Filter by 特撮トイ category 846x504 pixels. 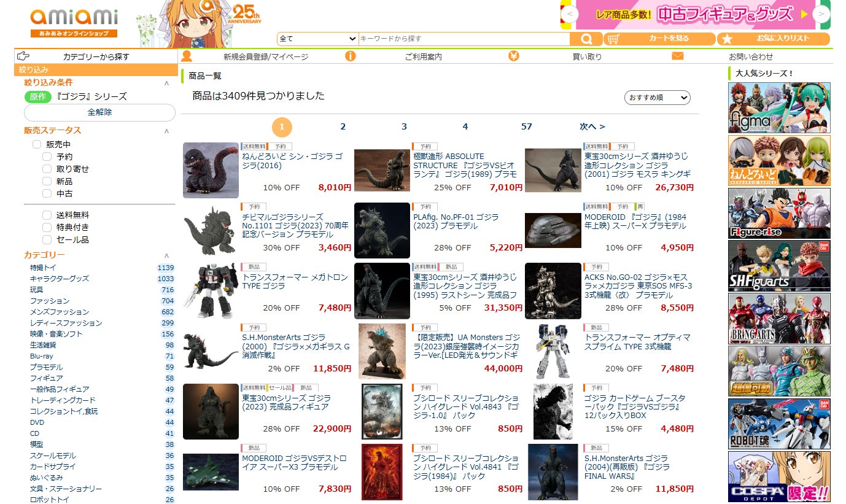(x=43, y=268)
